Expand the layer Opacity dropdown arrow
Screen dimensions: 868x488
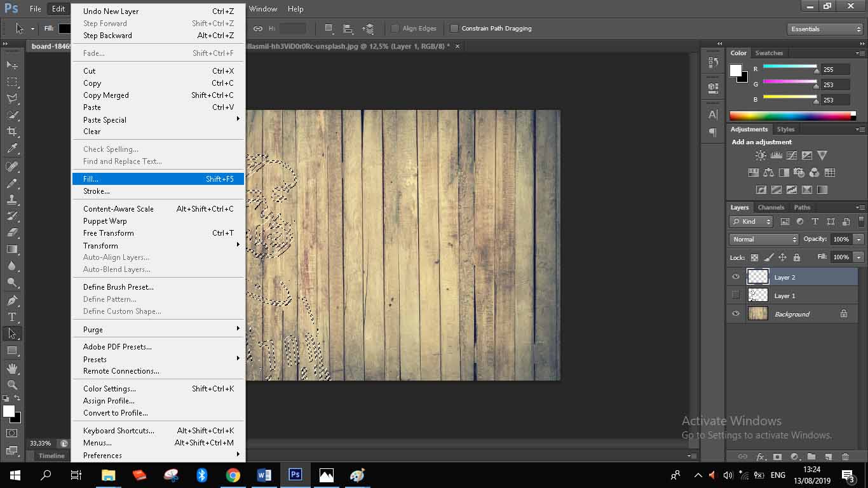[x=858, y=240]
